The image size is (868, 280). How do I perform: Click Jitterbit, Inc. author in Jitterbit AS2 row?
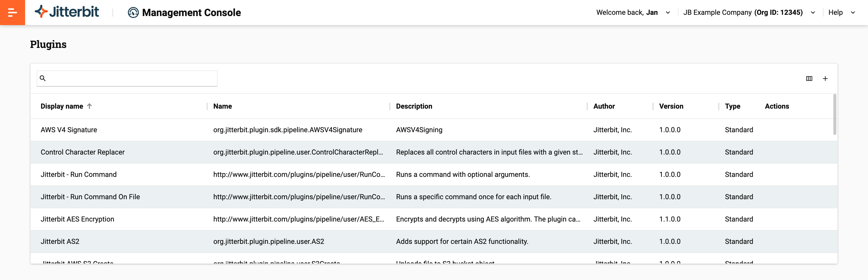pos(612,241)
